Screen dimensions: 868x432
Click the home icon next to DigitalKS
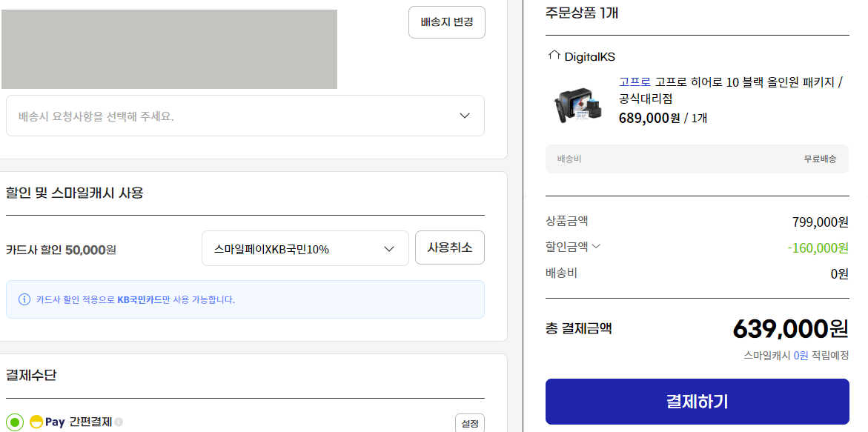554,56
